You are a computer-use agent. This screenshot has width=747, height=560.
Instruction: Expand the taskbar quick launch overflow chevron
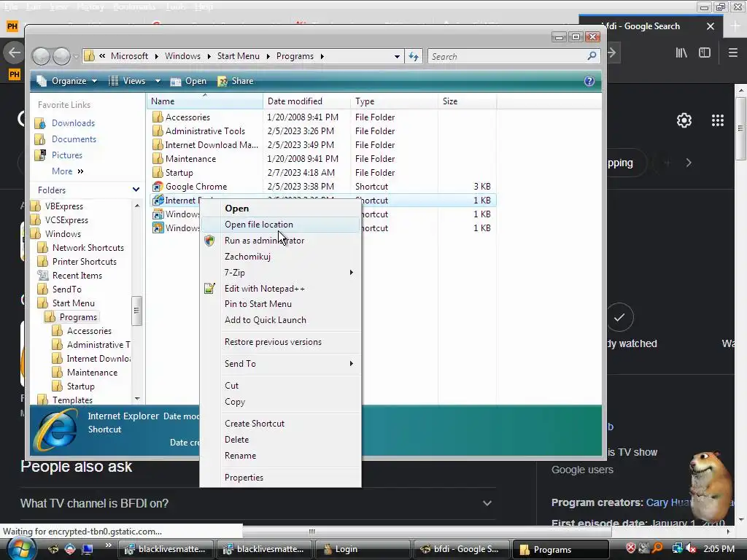tap(108, 545)
